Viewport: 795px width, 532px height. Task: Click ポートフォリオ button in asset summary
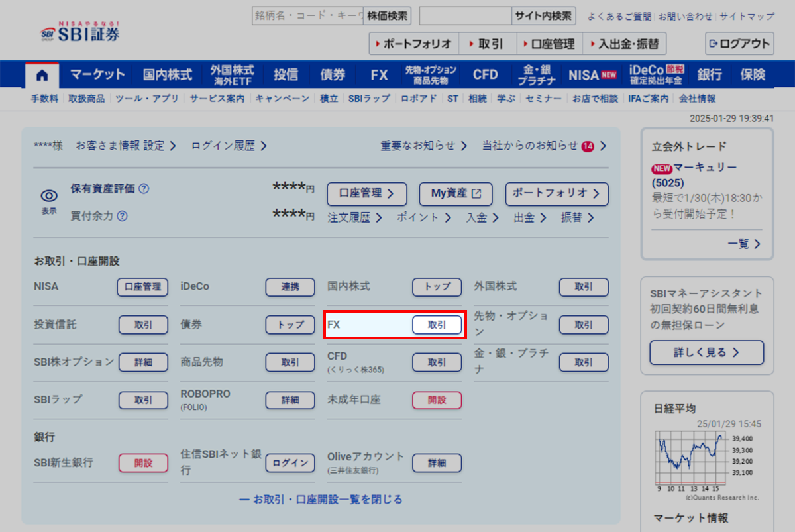pyautogui.click(x=556, y=193)
